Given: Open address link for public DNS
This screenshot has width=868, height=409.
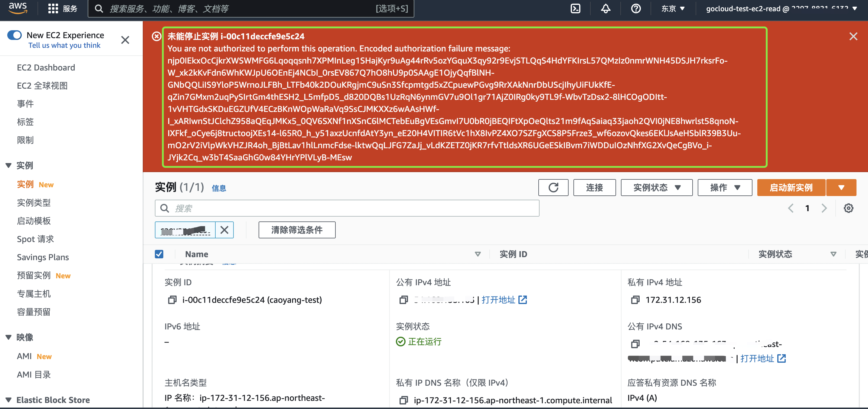Looking at the screenshot, I should (763, 358).
